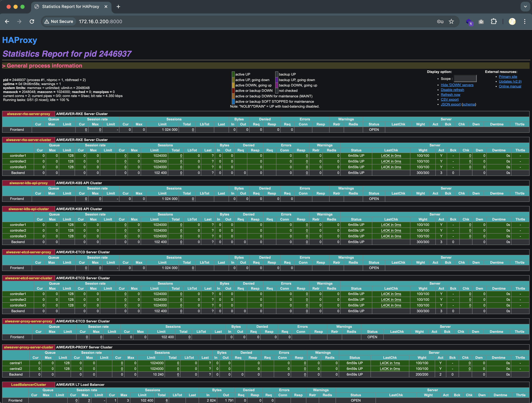Open the Online manual link
The image size is (532, 403).
click(510, 86)
